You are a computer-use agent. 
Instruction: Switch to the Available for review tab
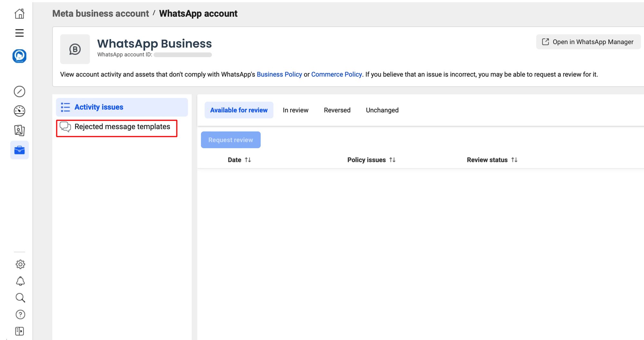click(239, 110)
